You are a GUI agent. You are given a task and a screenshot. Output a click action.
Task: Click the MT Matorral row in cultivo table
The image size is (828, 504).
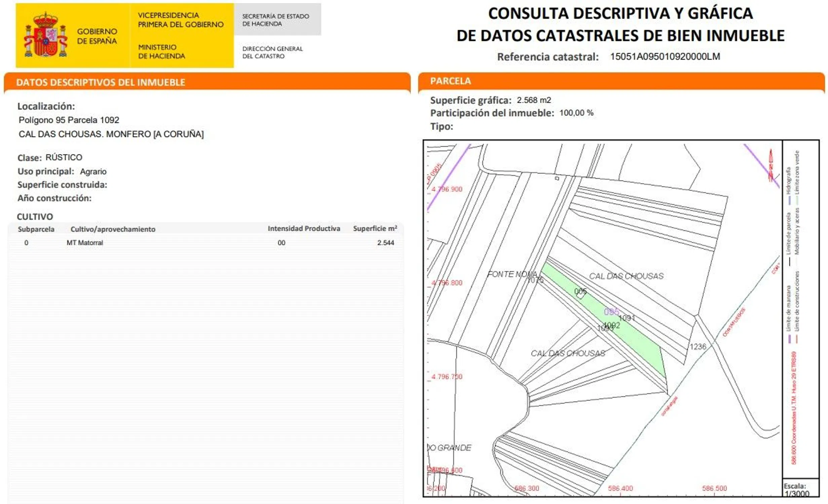click(x=85, y=243)
